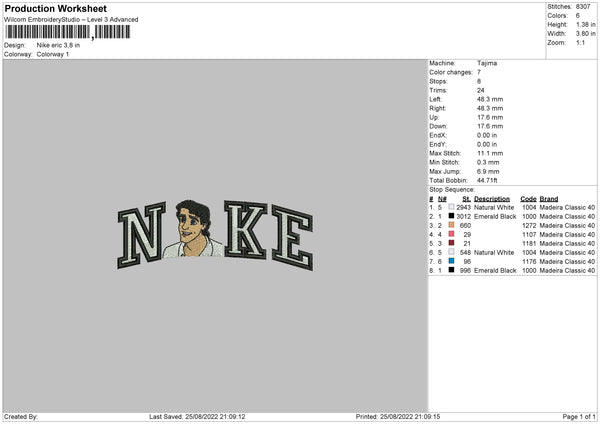Select the EndY value 0.00 in
This screenshot has width=600, height=424.
pos(487,144)
